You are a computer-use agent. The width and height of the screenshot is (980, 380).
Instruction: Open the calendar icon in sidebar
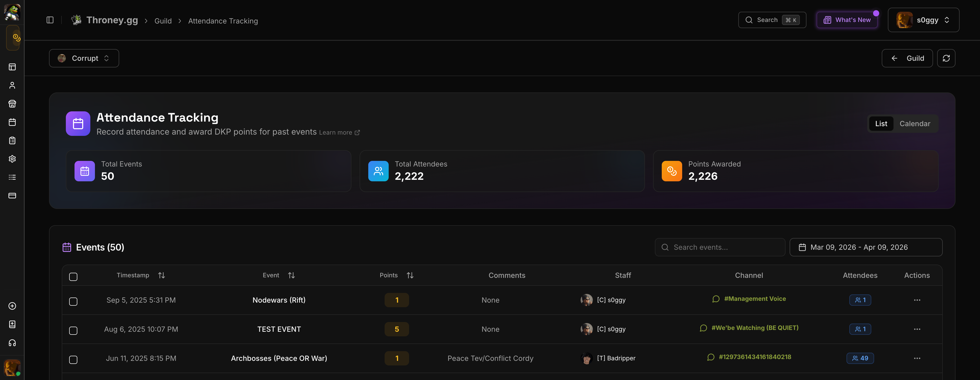coord(12,122)
